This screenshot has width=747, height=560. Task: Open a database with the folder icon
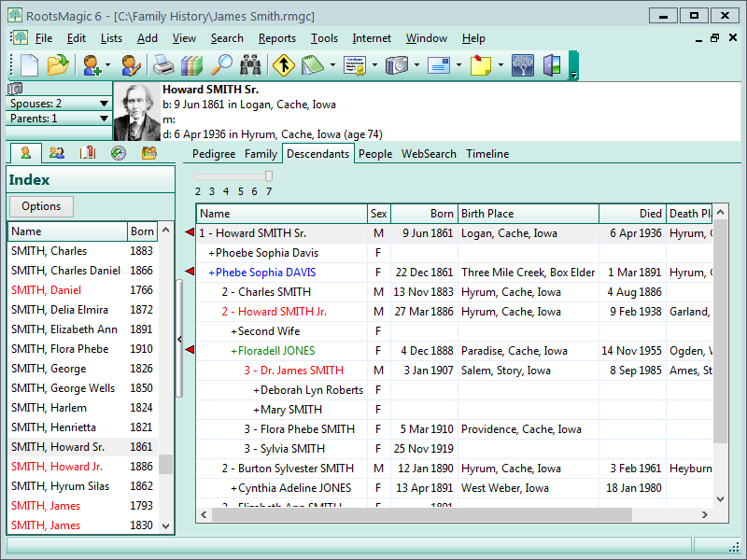[x=58, y=65]
